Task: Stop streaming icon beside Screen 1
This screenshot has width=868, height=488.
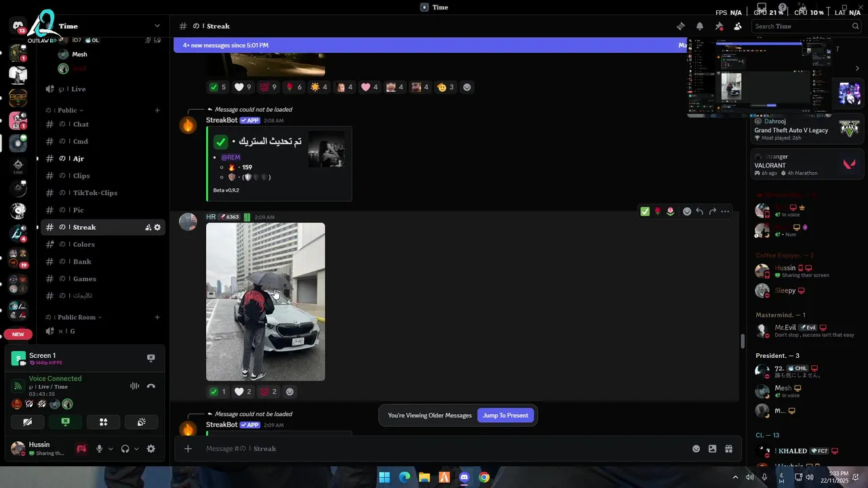Action: coord(151,358)
